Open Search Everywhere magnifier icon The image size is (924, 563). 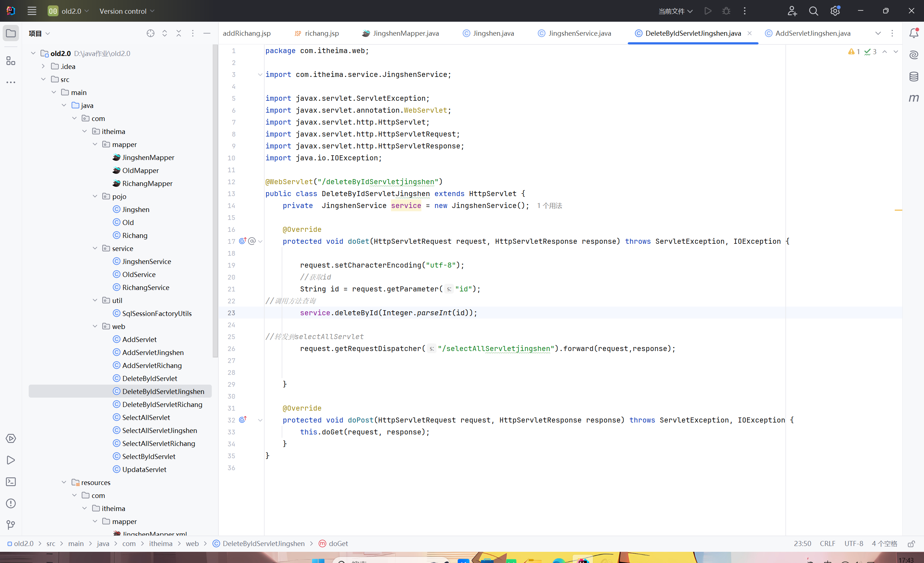tap(813, 11)
